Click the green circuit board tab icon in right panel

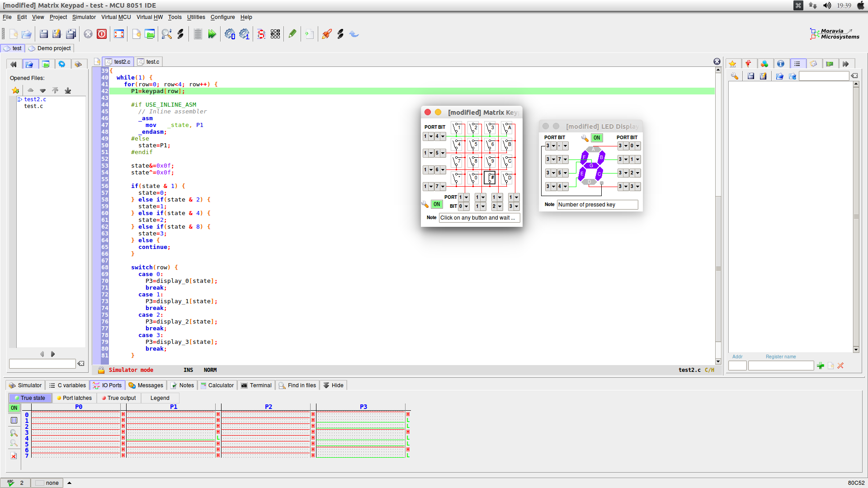coord(830,64)
